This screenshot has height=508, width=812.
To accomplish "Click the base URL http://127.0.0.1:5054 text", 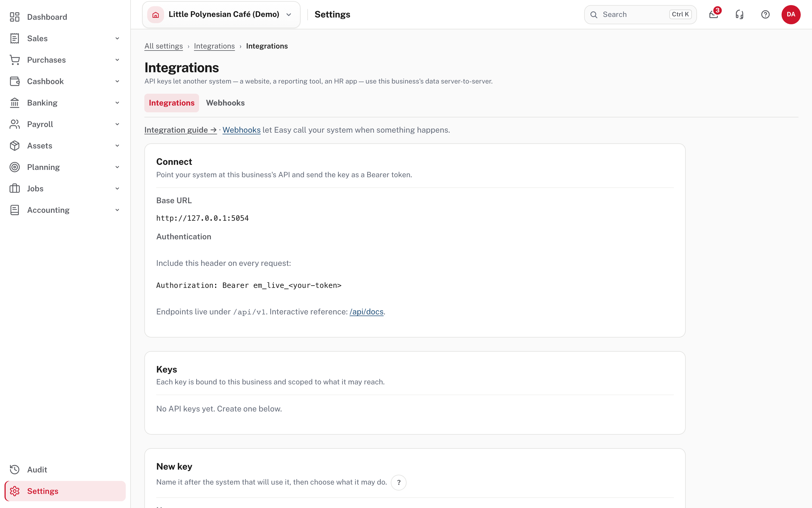I will [202, 218].
